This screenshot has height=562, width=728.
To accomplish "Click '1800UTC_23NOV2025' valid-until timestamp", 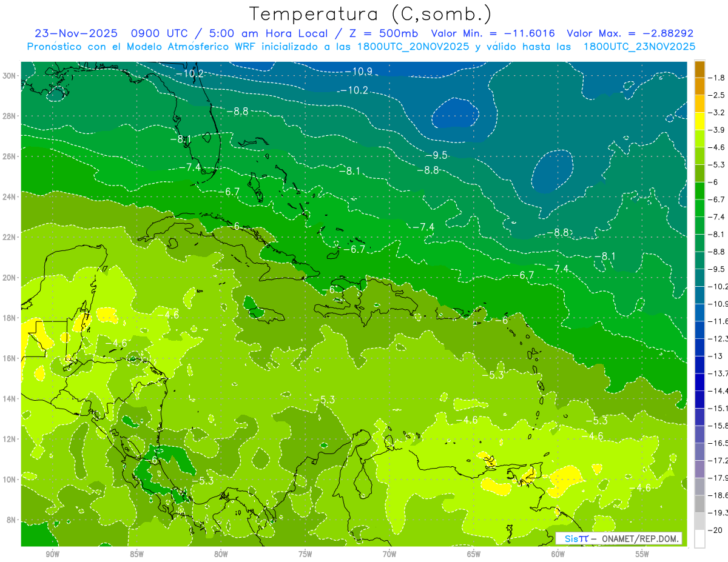I will click(639, 47).
